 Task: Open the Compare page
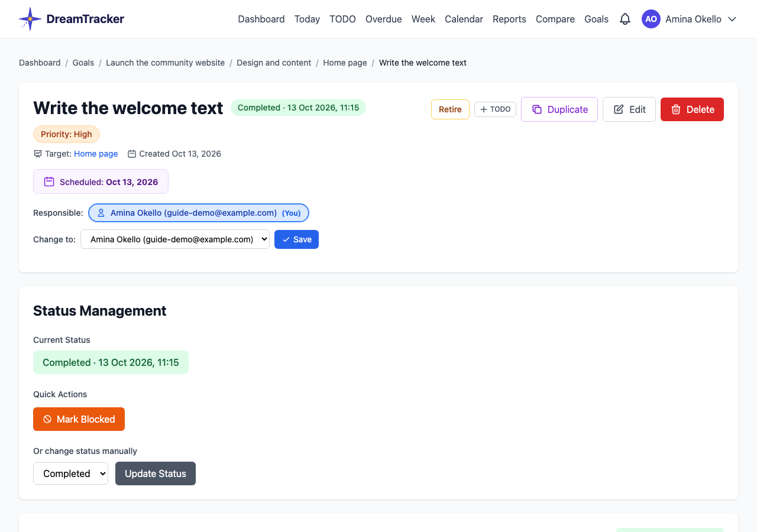pos(555,19)
